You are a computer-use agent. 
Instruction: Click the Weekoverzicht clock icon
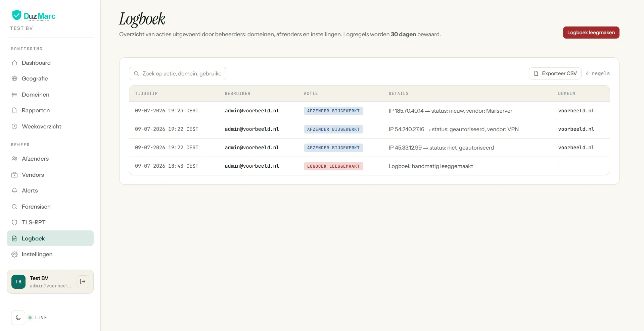pos(14,126)
